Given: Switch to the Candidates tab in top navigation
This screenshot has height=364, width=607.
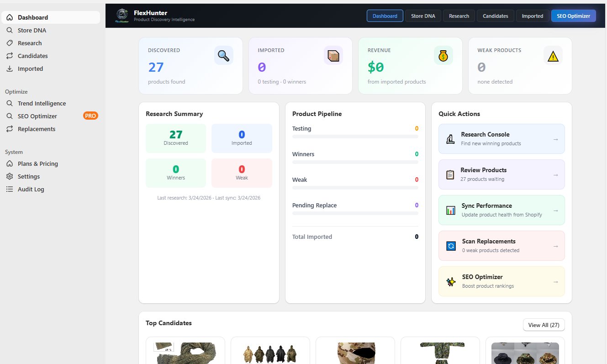Looking at the screenshot, I should point(495,16).
